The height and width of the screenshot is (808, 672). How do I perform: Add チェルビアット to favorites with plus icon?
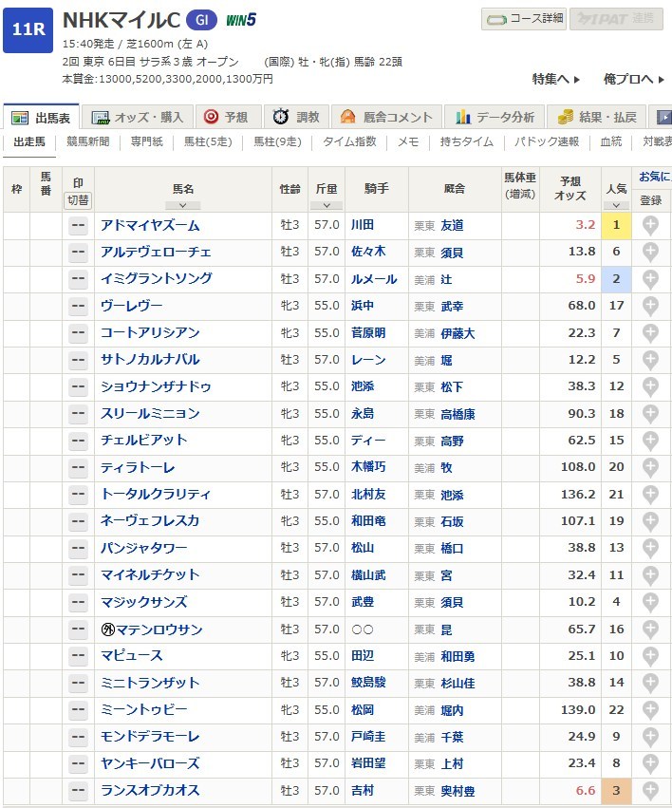pyautogui.click(x=650, y=441)
